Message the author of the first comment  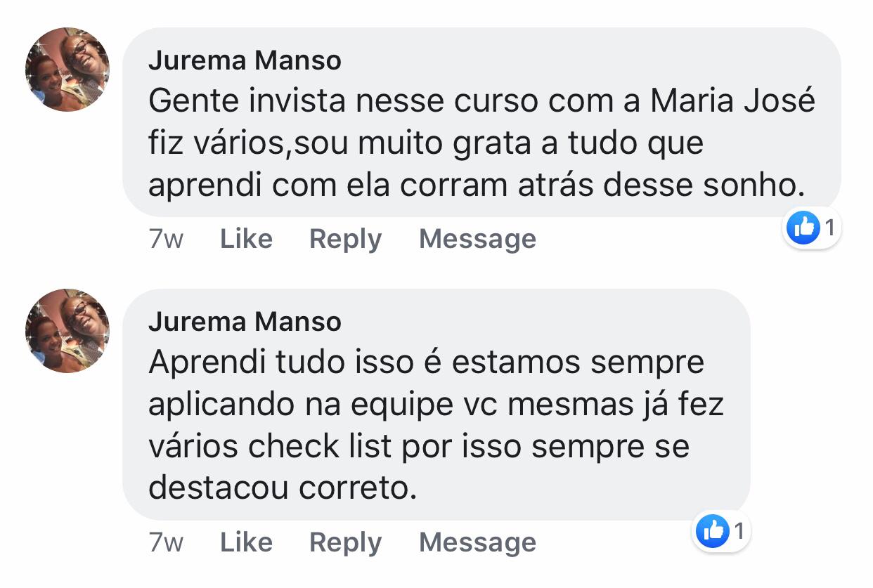[477, 240]
